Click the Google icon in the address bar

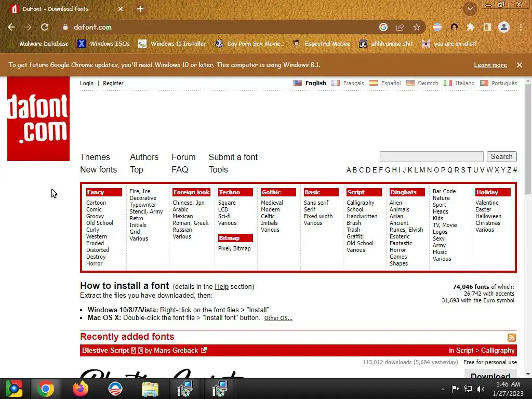coord(383,27)
